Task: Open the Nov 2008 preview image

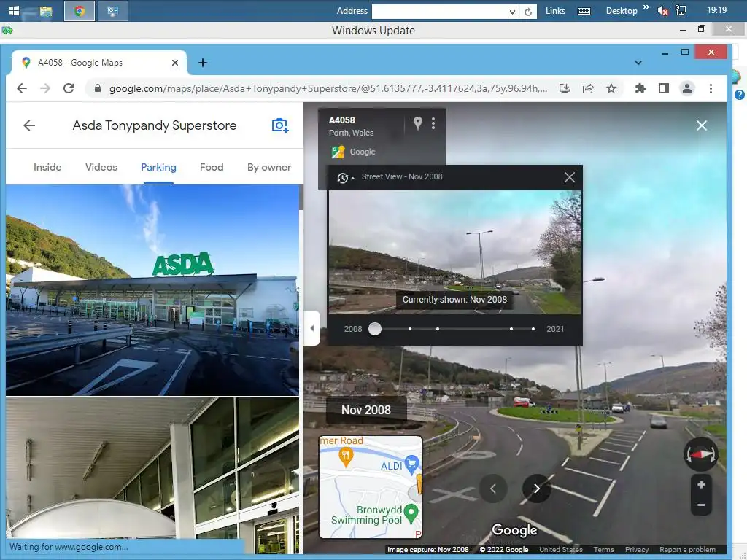Action: [454, 252]
